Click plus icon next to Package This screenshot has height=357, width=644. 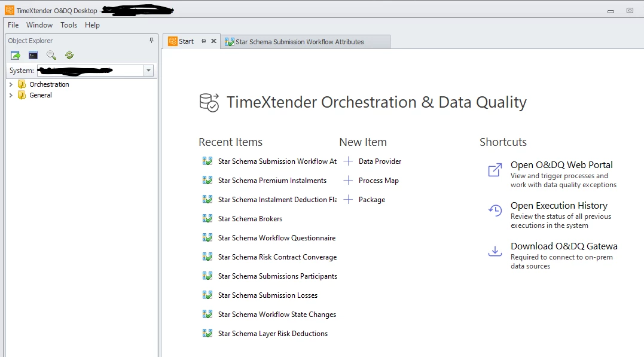coord(348,200)
